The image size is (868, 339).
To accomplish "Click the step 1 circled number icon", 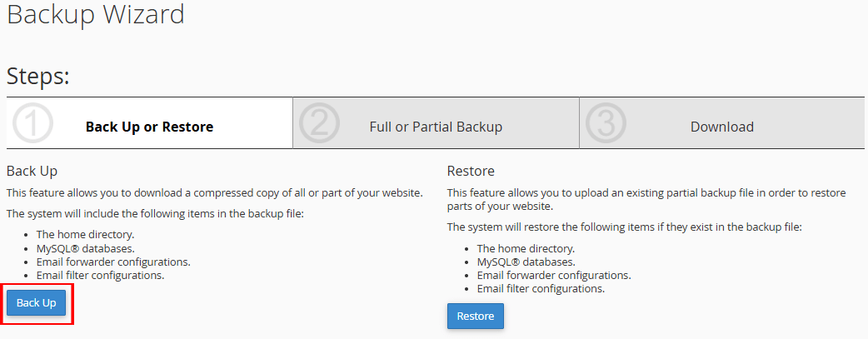I will pos(33,123).
